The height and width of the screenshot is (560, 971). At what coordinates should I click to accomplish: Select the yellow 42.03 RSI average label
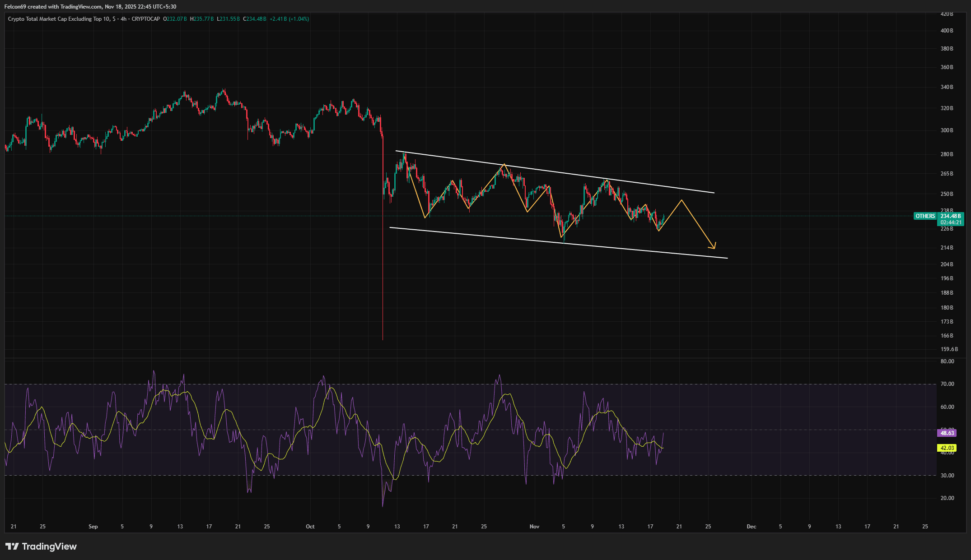pyautogui.click(x=947, y=448)
